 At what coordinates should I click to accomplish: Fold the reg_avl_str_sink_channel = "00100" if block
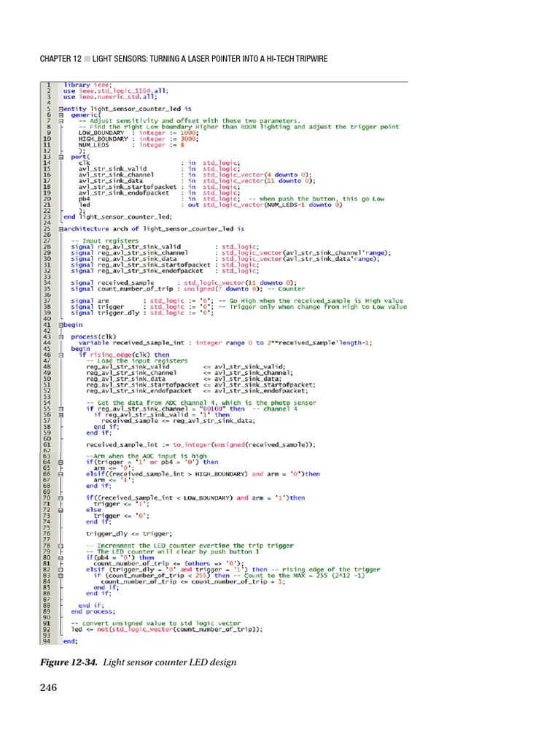(x=61, y=409)
